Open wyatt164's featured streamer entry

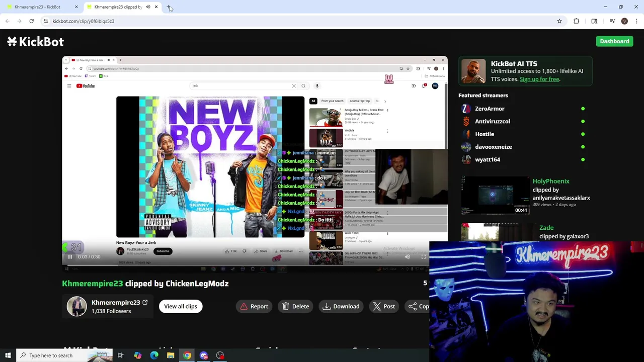(x=523, y=159)
